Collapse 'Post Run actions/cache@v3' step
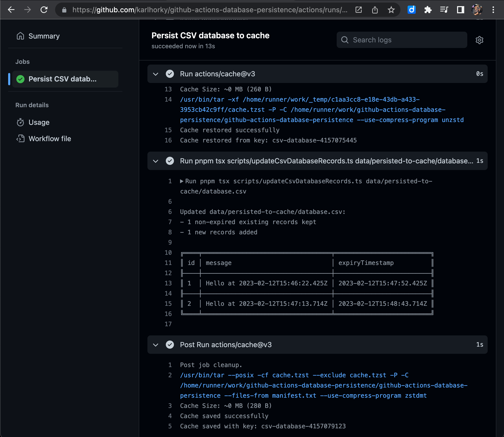Screen dimensions: 504x437 coord(156,345)
